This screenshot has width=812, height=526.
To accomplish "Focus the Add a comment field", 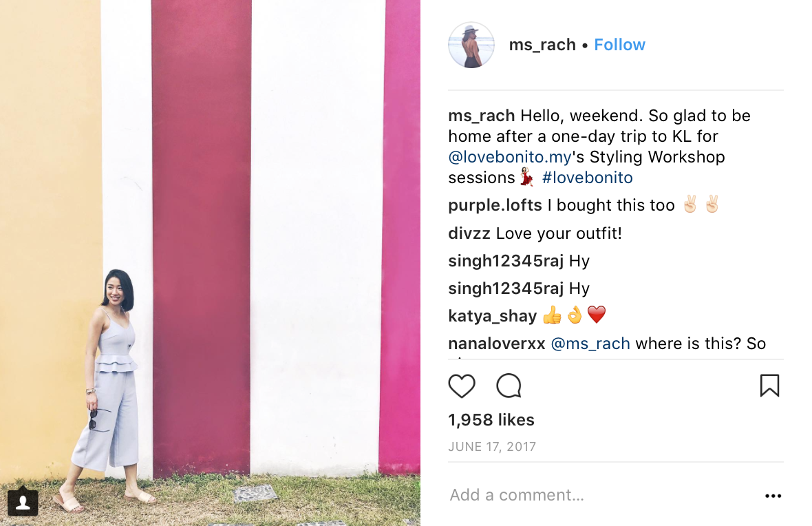I will (x=601, y=496).
